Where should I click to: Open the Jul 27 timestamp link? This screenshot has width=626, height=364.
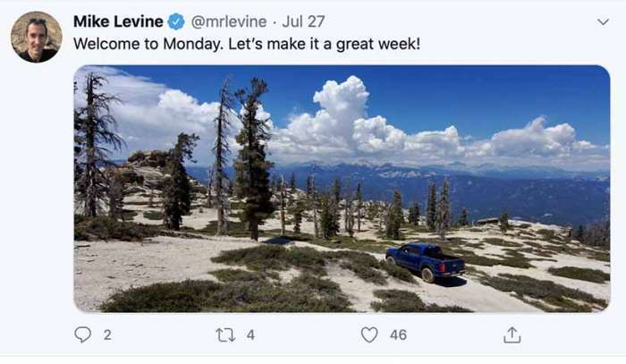coord(304,21)
